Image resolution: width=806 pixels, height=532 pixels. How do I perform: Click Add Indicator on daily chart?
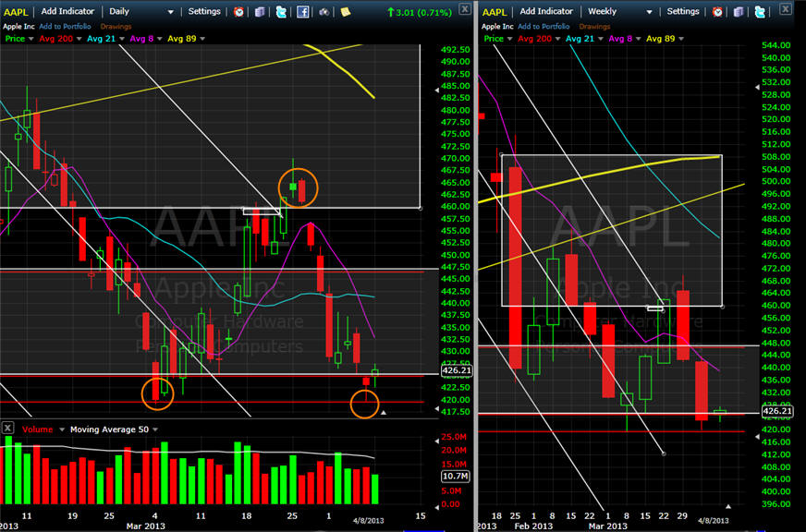click(67, 11)
